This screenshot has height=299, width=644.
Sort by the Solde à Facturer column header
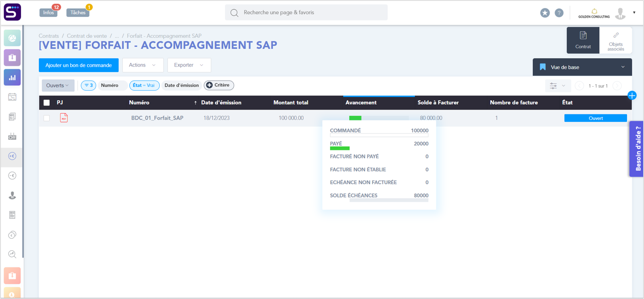(x=438, y=103)
